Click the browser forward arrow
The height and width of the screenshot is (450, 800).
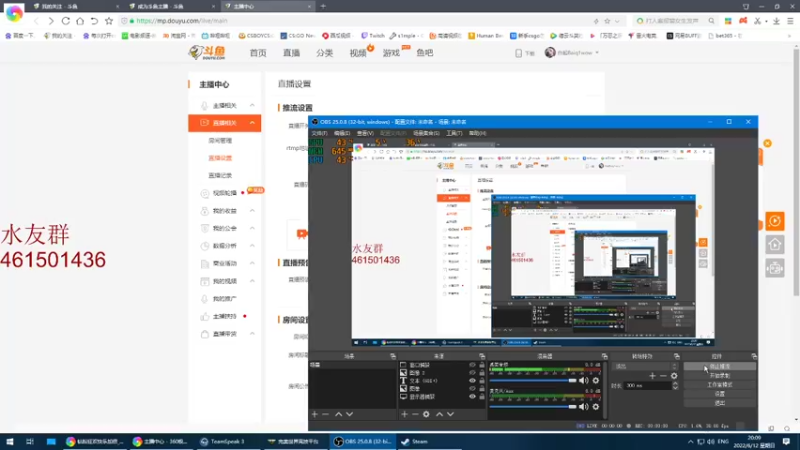(51, 21)
